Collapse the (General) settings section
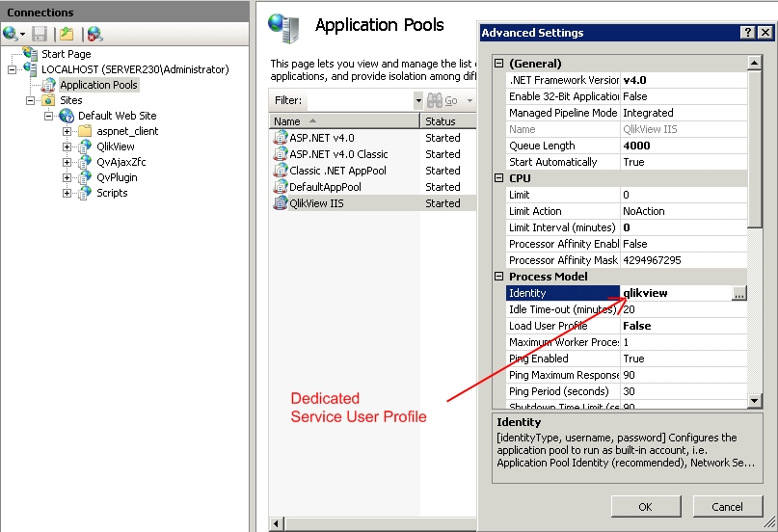 coord(498,64)
